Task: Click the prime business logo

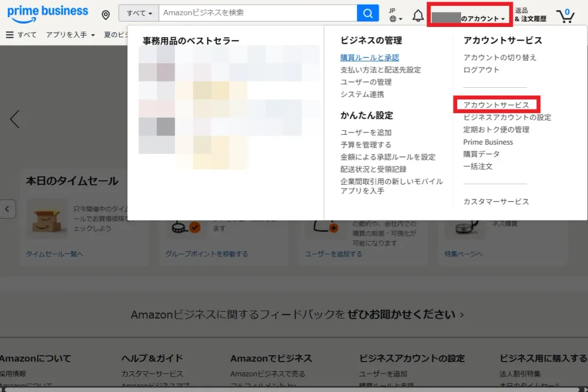Action: click(x=48, y=13)
